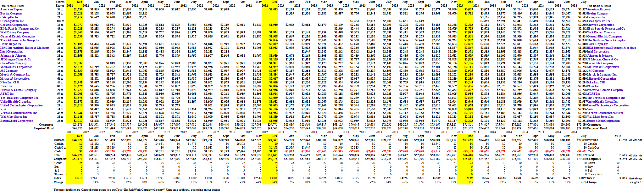Select the Shares Factor column header

[60, 4]
